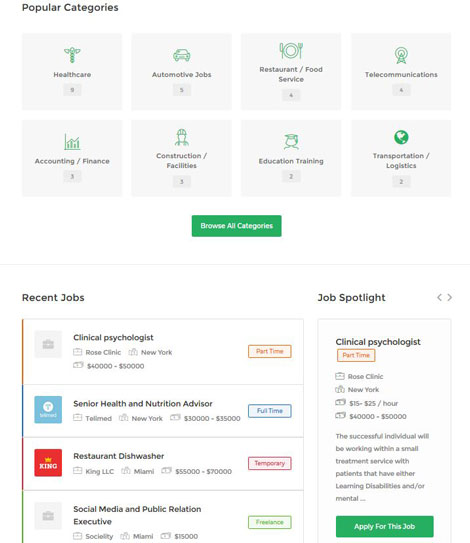Select the Construction / Facilities worker icon
The height and width of the screenshot is (543, 470).
pyautogui.click(x=181, y=137)
